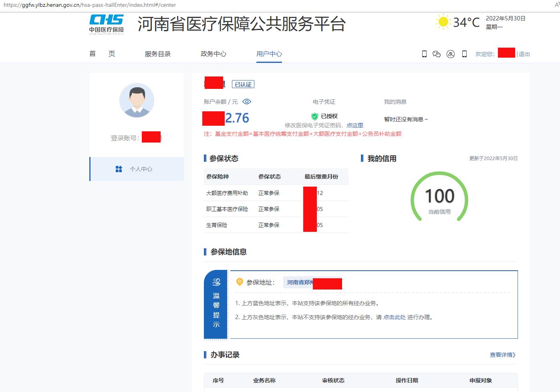Click the green 已授权 shield icon
560x392 pixels.
click(x=316, y=116)
